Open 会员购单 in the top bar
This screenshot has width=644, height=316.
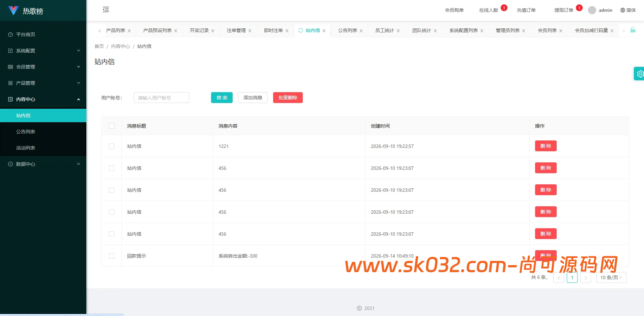454,10
